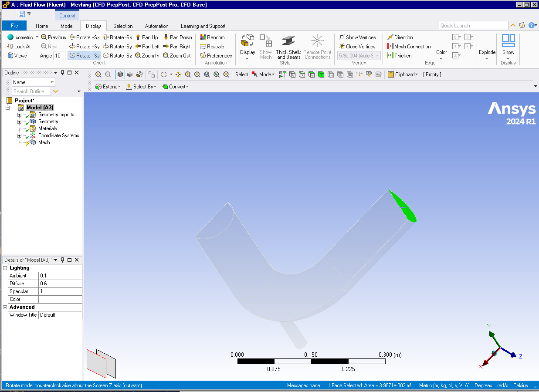Toggle edge Direction display

390,37
